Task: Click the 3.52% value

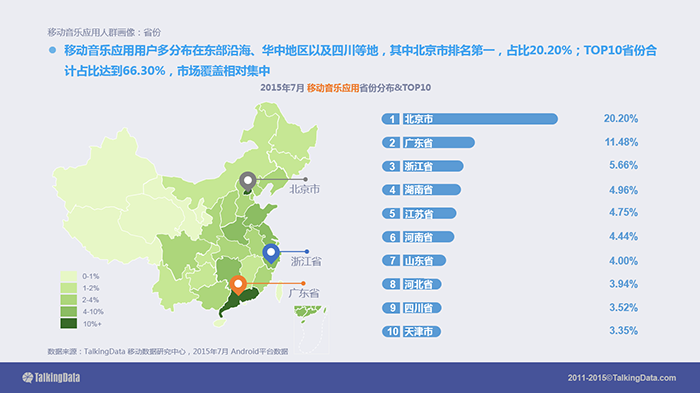Action: pyautogui.click(x=623, y=307)
